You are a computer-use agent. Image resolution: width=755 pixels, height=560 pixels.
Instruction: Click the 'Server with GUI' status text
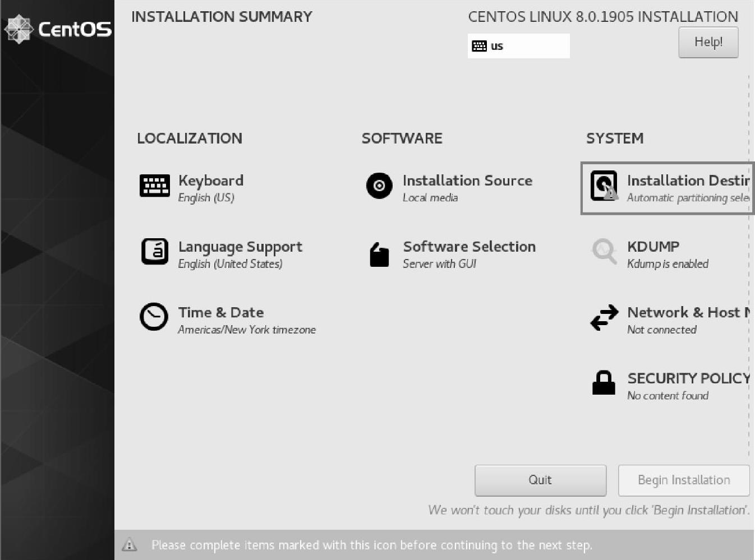pos(439,263)
